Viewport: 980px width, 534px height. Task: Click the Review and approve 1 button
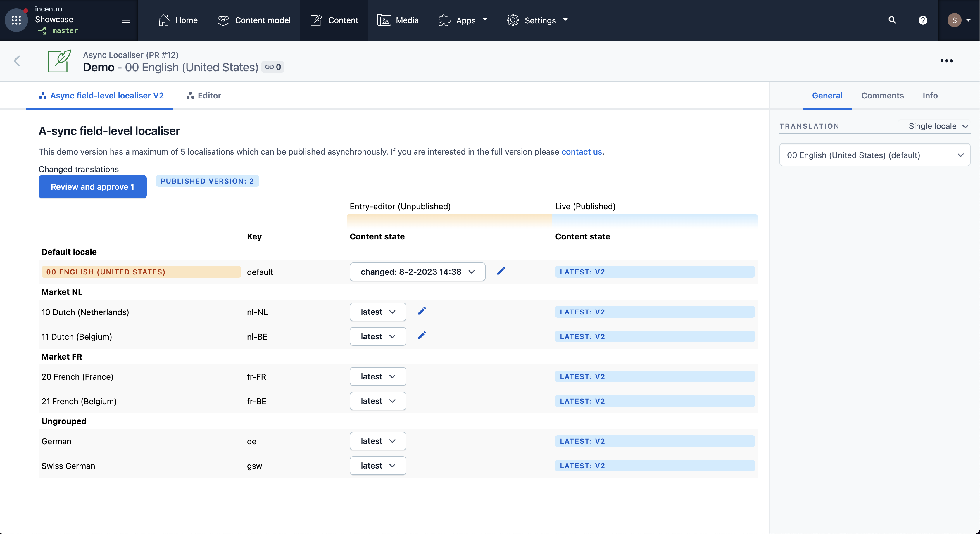click(x=92, y=187)
